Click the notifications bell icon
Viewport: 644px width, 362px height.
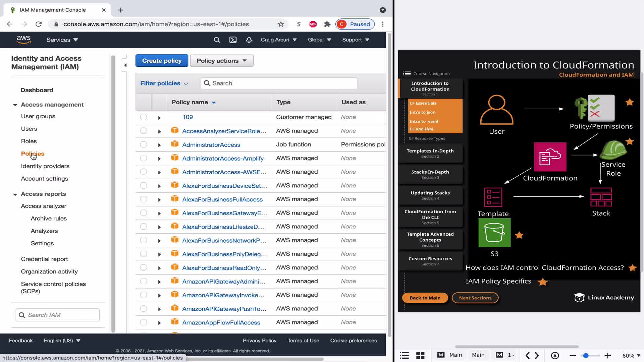249,40
